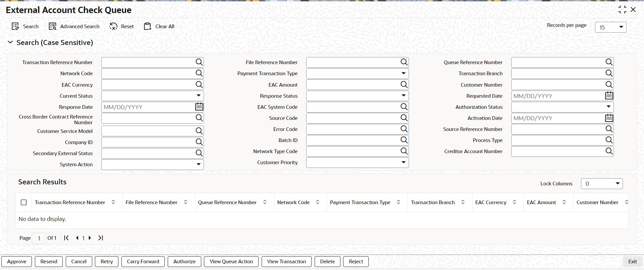Click the Approve button

click(16, 262)
